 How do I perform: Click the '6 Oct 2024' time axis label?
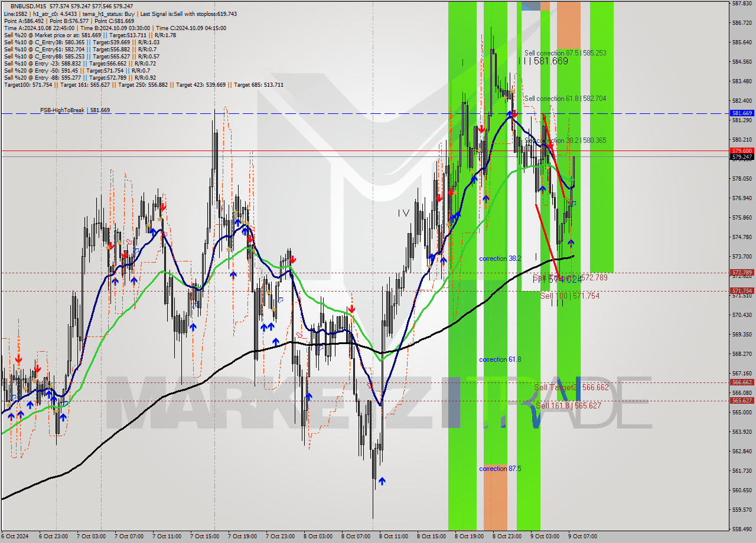click(x=14, y=537)
